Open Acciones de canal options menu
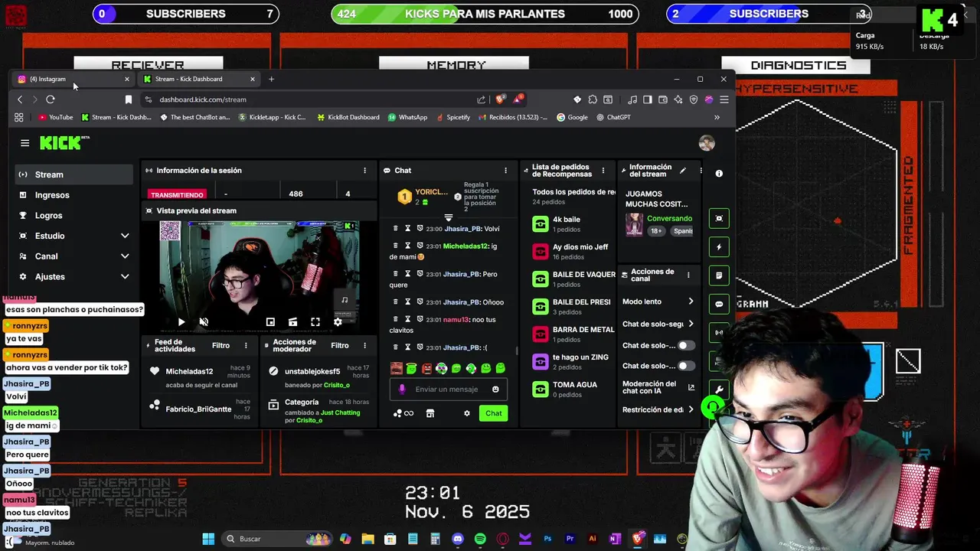The image size is (980, 551). 688,275
